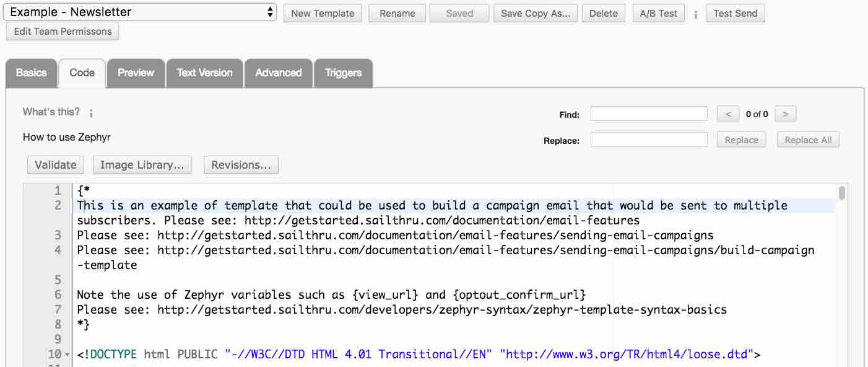The height and width of the screenshot is (367, 868).
Task: Open the Triggers tab
Action: click(343, 73)
